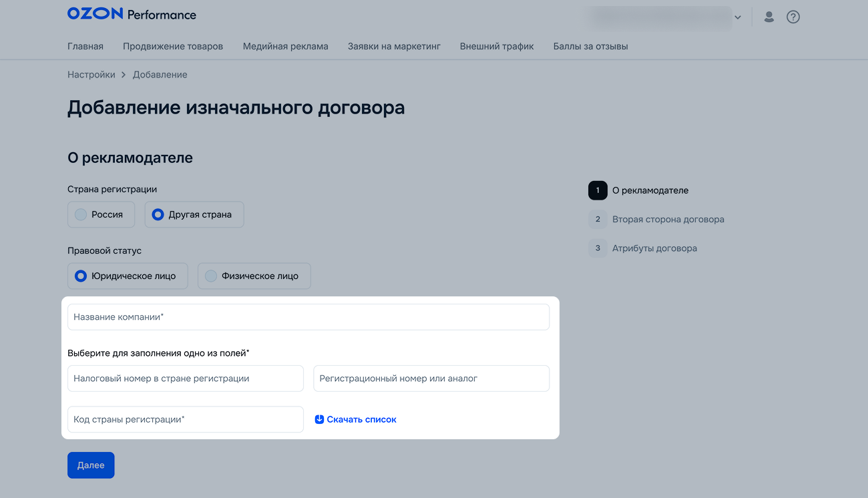
Task: Go to Продвижение товаров section
Action: click(x=173, y=46)
